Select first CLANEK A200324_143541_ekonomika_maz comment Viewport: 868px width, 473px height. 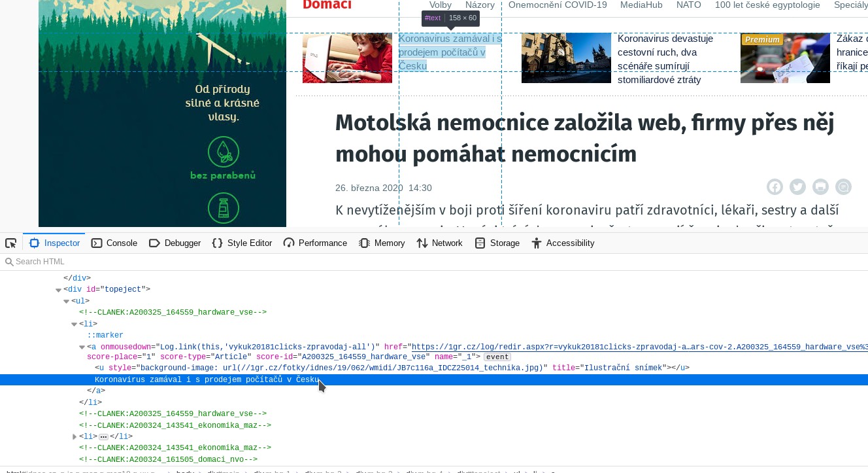click(x=434, y=425)
